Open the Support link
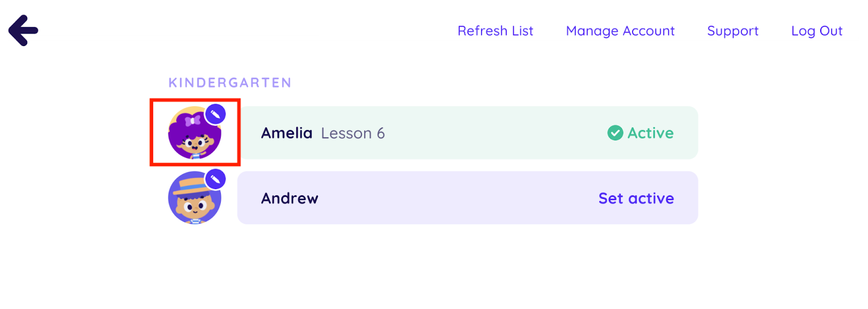Viewport: 868px width, 309px height. click(x=732, y=31)
